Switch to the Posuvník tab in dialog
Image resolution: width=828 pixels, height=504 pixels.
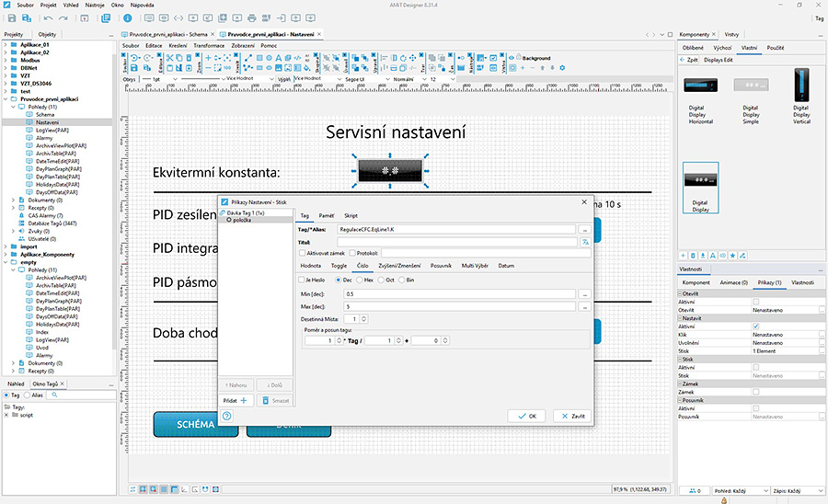(x=441, y=266)
